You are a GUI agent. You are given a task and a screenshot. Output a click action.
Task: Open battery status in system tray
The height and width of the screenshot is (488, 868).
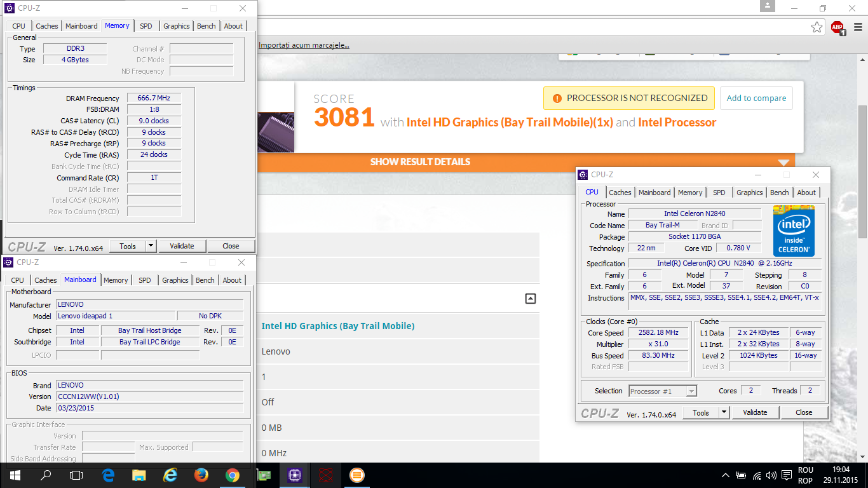pyautogui.click(x=741, y=475)
